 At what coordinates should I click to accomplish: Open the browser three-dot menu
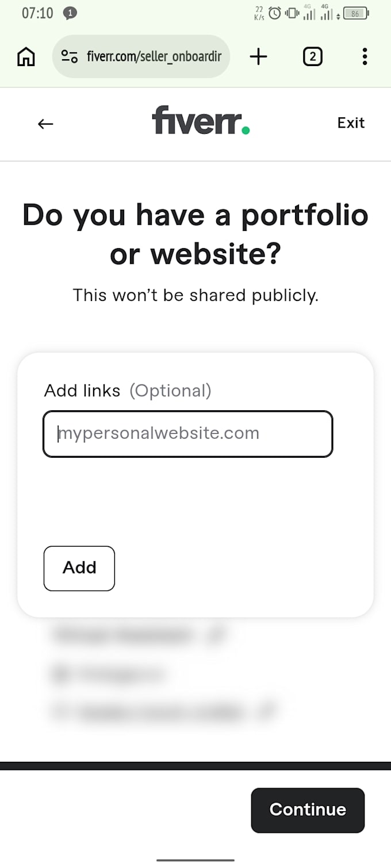pos(365,56)
